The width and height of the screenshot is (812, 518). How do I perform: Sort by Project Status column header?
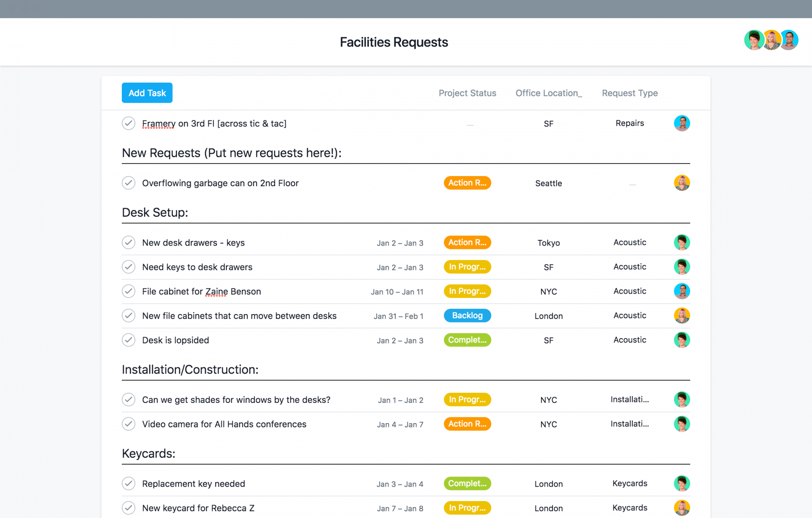click(x=467, y=93)
